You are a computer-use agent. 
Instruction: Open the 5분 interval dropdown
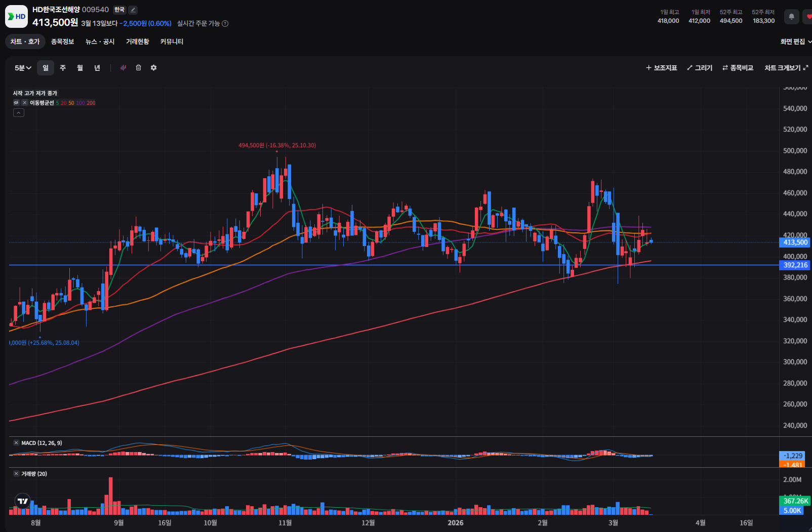(x=23, y=68)
